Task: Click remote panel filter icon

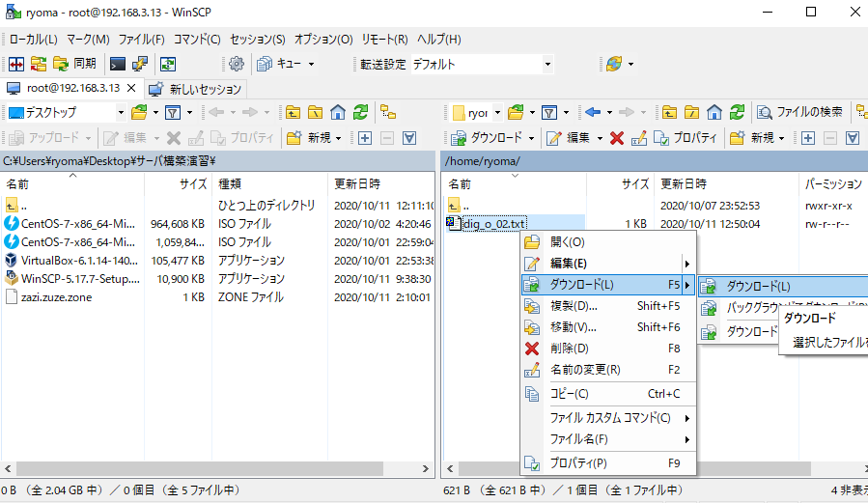Action: 549,112
